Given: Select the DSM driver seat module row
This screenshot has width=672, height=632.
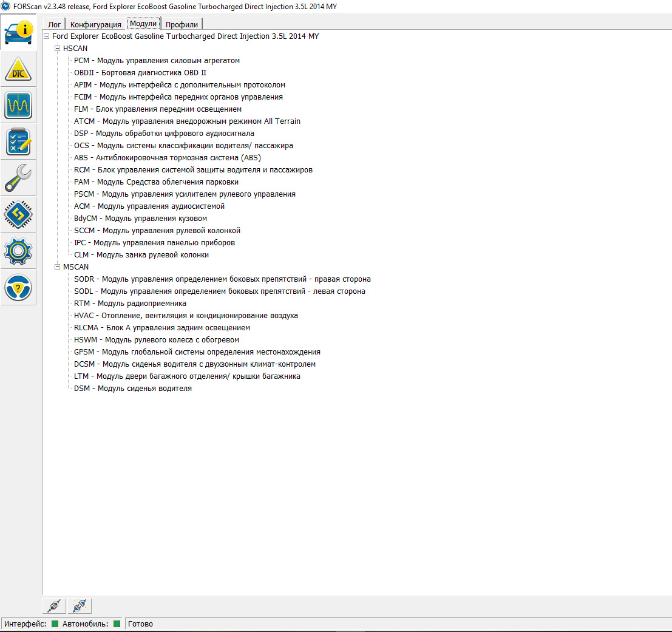Looking at the screenshot, I should [133, 388].
